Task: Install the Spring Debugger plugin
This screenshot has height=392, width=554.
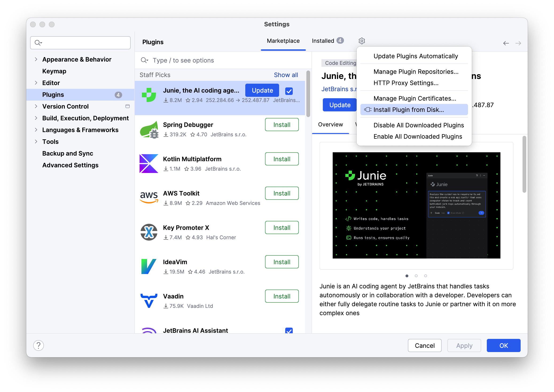Action: 282,125
